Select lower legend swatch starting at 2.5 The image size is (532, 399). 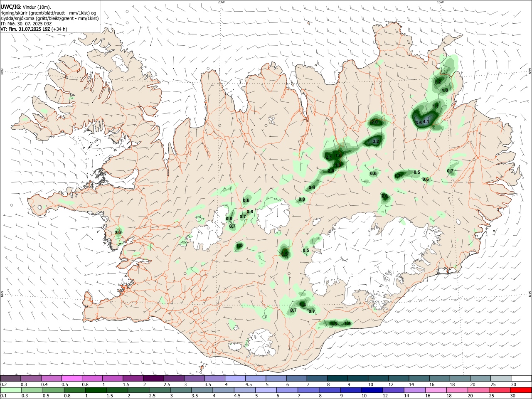pos(159,390)
